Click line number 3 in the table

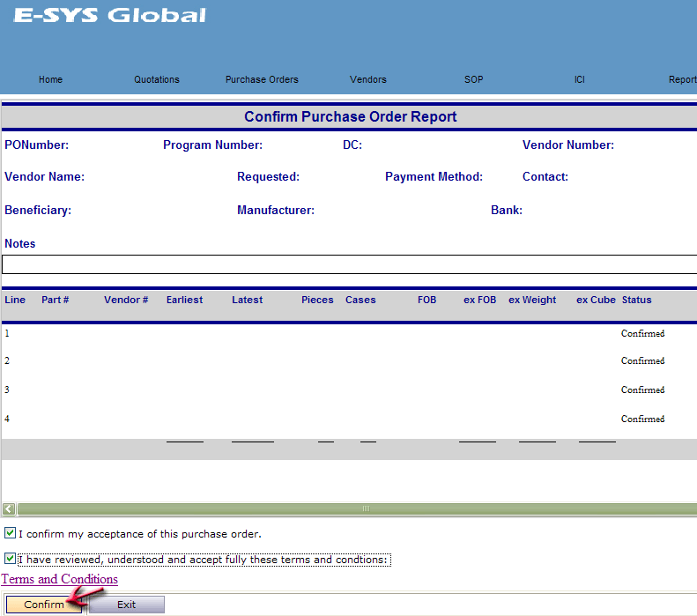(x=7, y=390)
